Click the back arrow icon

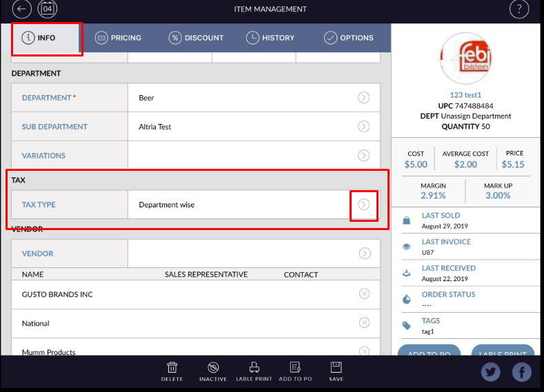tap(23, 9)
